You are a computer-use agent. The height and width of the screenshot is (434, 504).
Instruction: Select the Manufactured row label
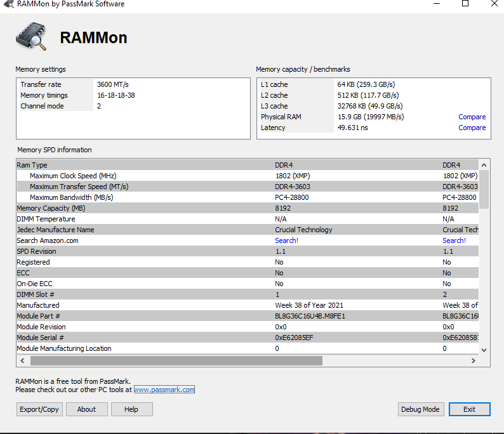click(x=38, y=305)
